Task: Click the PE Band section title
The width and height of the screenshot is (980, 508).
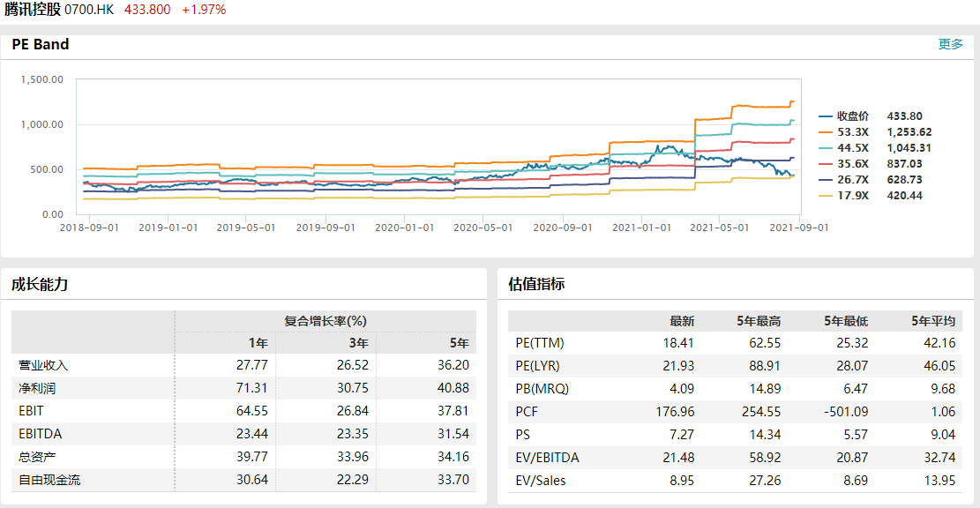Action: 41,44
